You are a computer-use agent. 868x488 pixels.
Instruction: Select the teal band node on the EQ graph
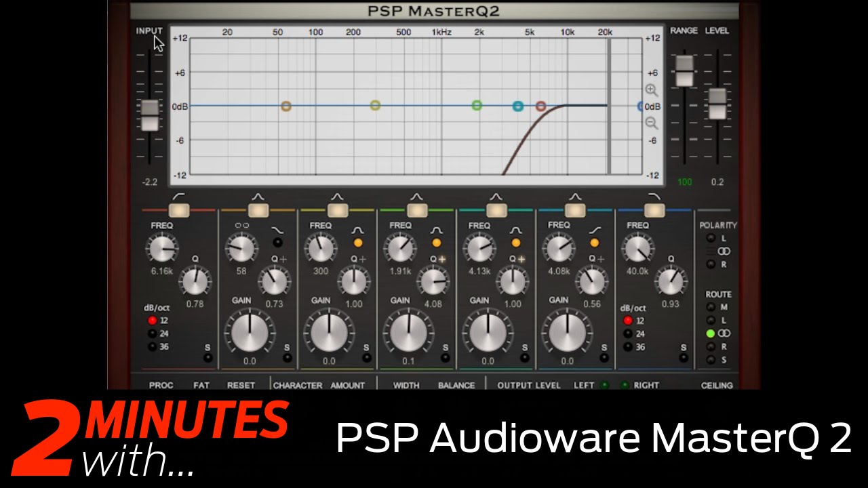[518, 106]
